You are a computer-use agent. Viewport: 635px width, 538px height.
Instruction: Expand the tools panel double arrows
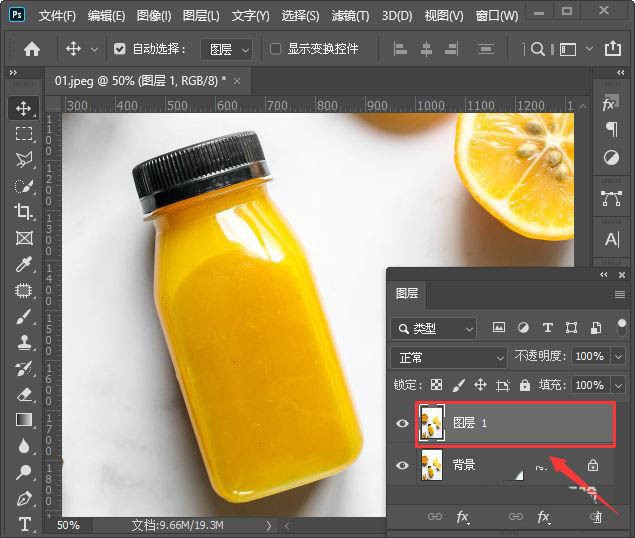(x=13, y=73)
